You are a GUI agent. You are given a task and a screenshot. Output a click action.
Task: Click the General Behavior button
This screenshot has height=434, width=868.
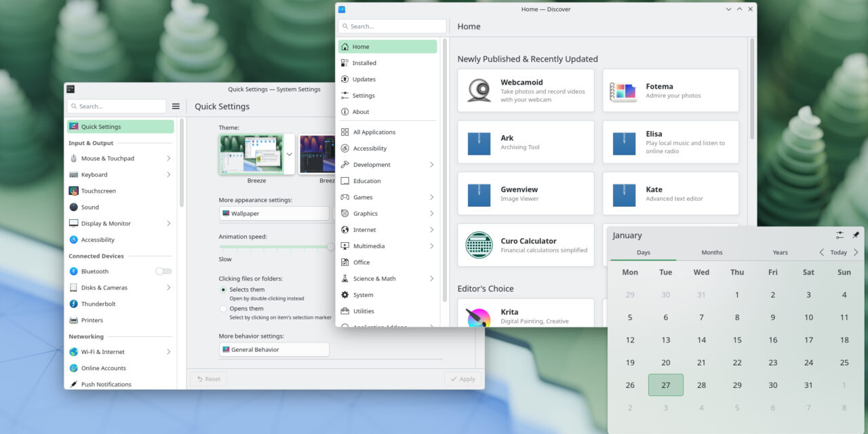coord(274,350)
